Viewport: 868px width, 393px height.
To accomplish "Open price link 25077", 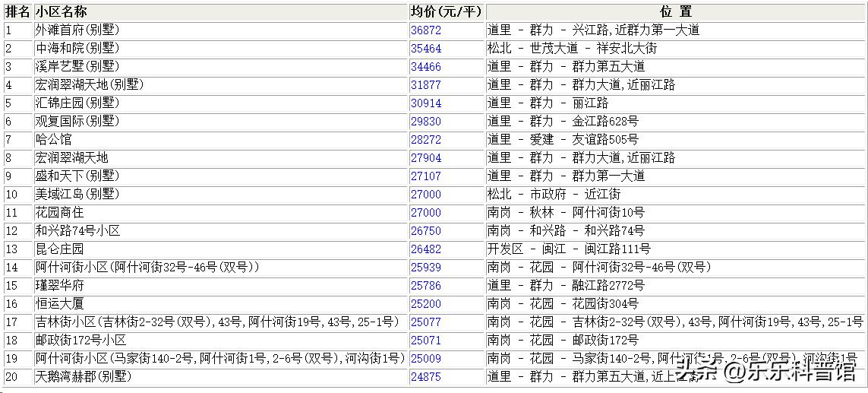I will point(426,322).
